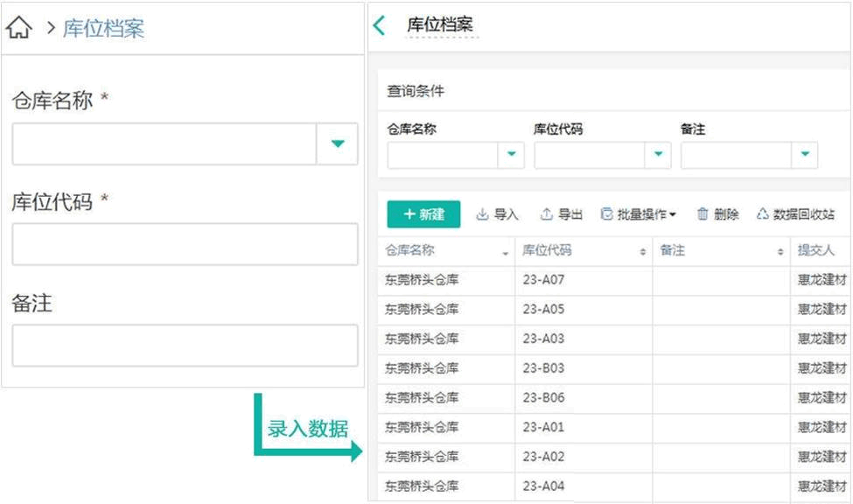
Task: Click the green 新建 button
Action: click(x=423, y=214)
